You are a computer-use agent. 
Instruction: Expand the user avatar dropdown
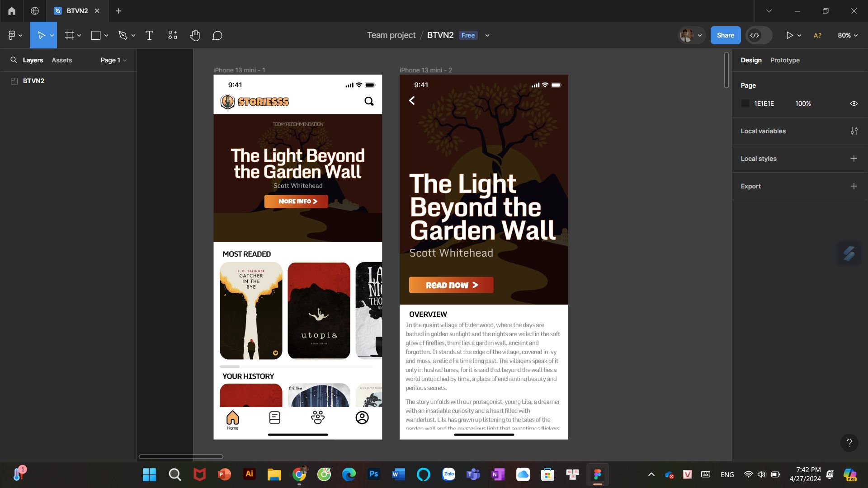pyautogui.click(x=700, y=35)
